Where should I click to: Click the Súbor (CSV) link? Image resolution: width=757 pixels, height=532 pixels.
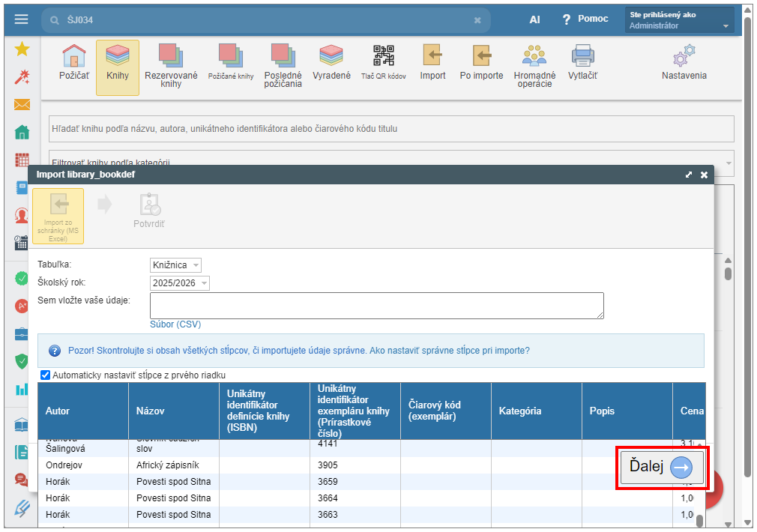(175, 324)
